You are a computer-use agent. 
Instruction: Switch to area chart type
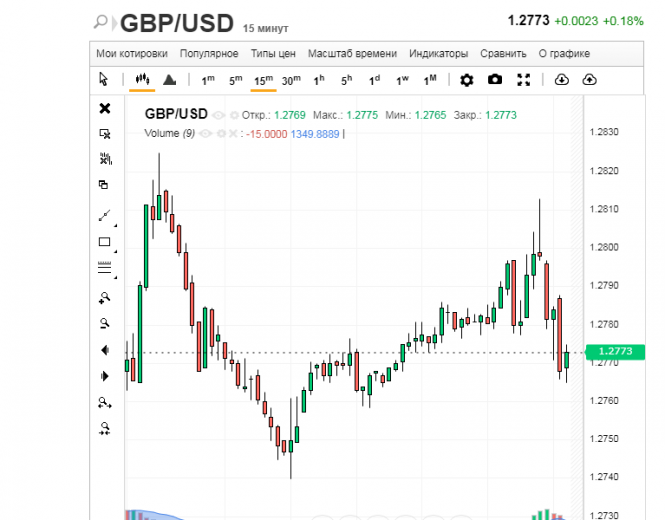click(x=170, y=79)
